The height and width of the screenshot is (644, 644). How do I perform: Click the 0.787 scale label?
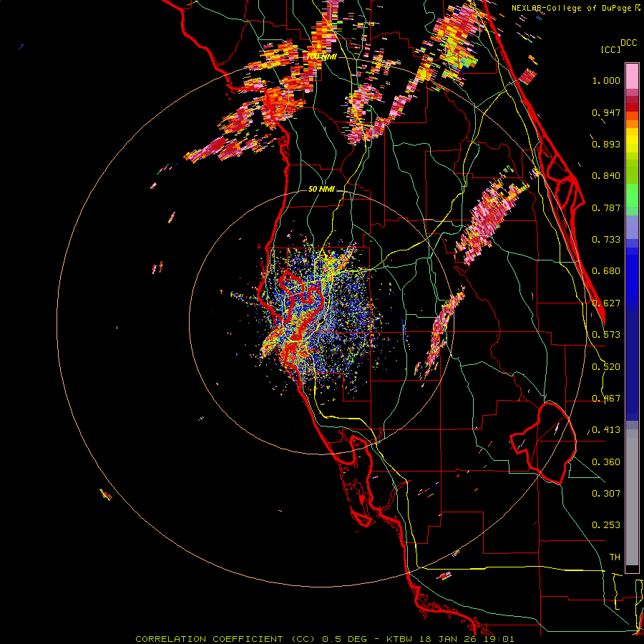[x=606, y=208]
